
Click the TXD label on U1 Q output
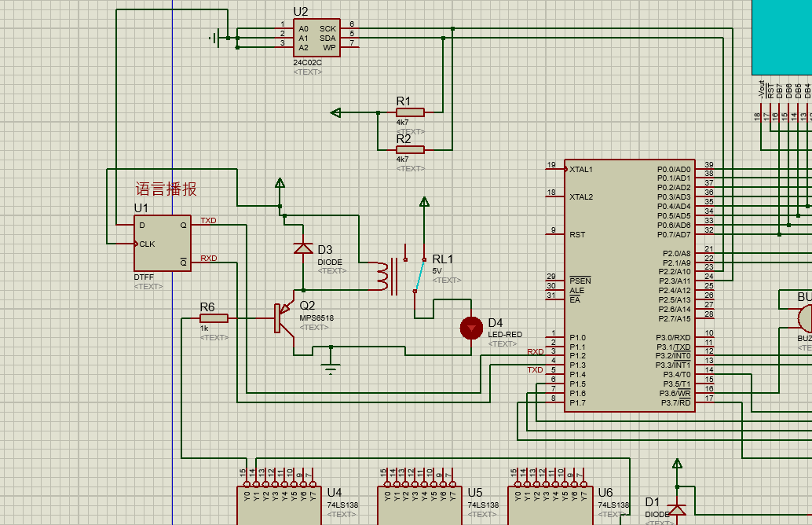tap(208, 220)
